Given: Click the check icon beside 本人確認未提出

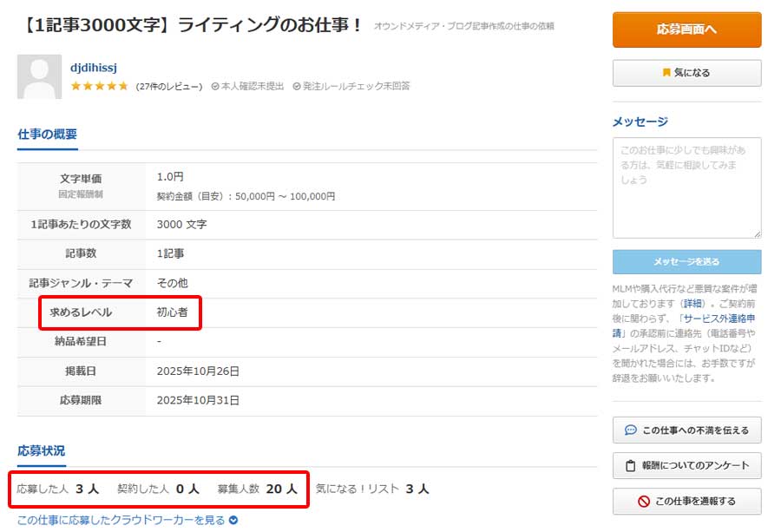Looking at the screenshot, I should pyautogui.click(x=215, y=87).
